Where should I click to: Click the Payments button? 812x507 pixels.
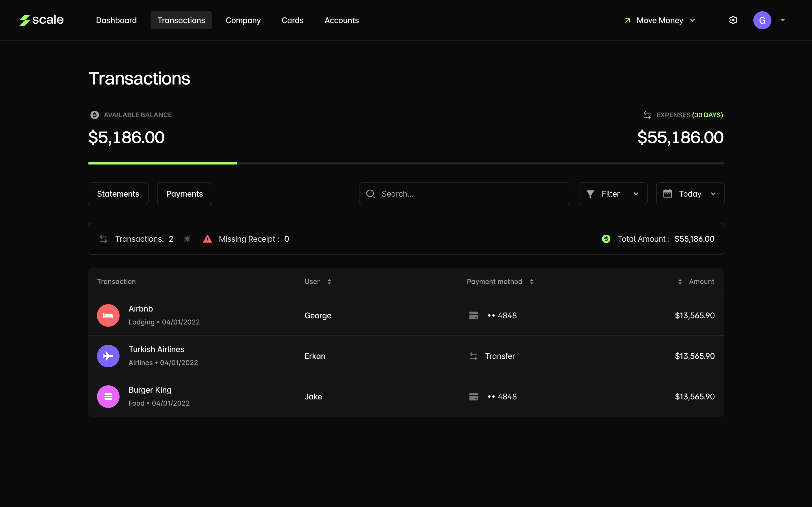(184, 194)
